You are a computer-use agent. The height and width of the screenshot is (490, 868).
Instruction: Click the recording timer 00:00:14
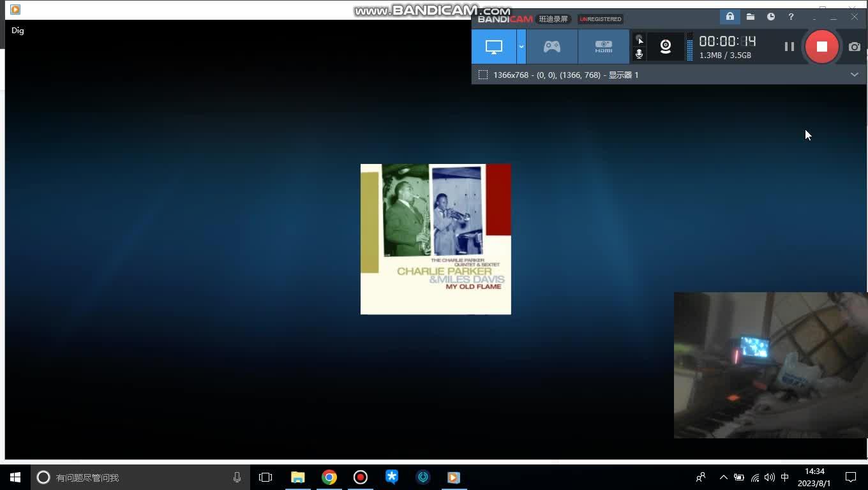(728, 41)
